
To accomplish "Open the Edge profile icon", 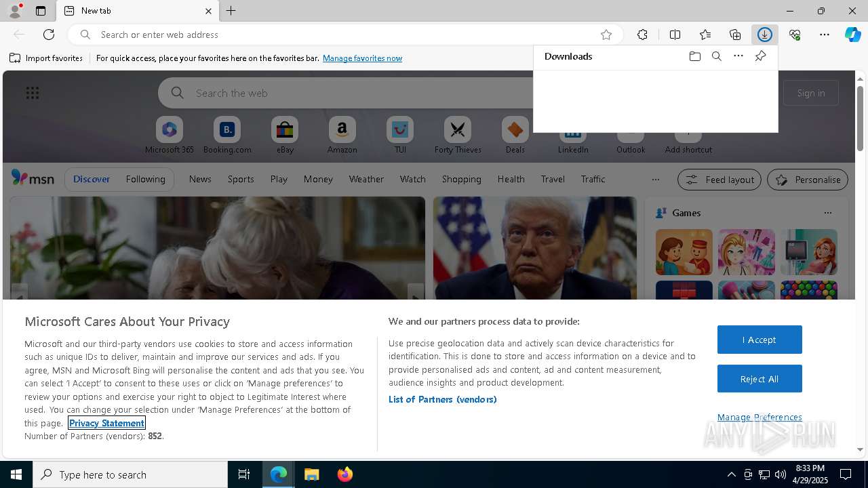I will (x=14, y=11).
